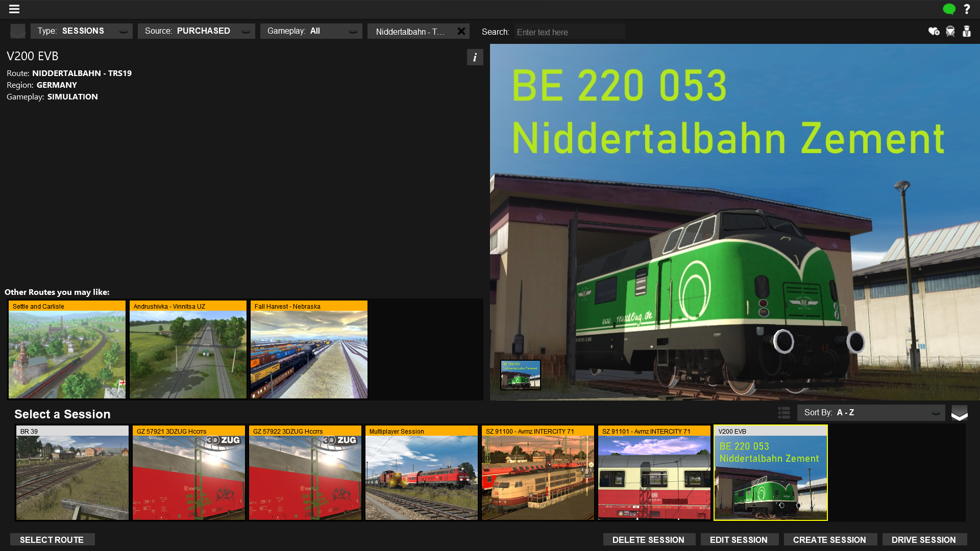Viewport: 980px width, 551px height.
Task: Click the info "i" button for V200 EVB
Action: [x=475, y=57]
